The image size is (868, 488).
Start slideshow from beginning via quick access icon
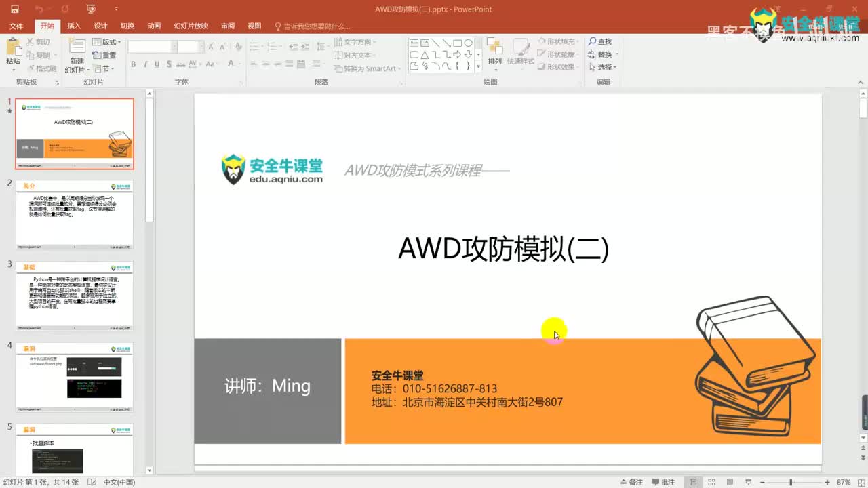point(92,9)
